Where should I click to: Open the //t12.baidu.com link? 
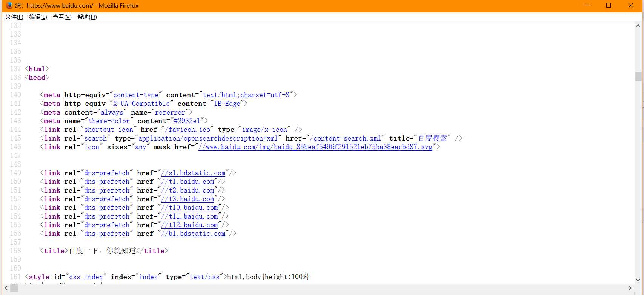(x=189, y=225)
